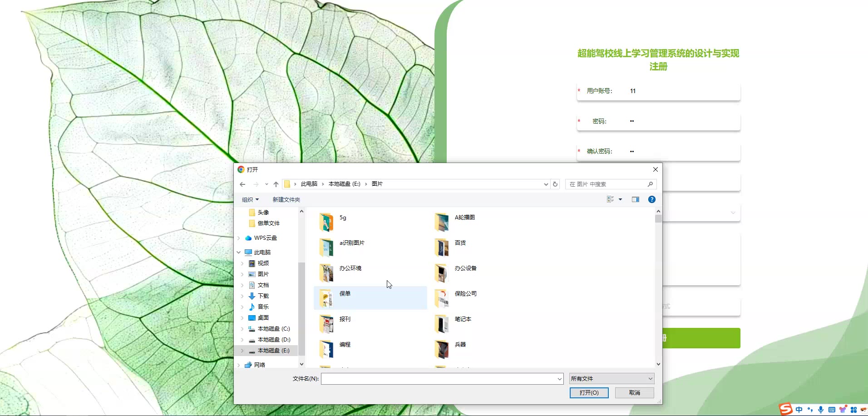Image resolution: width=868 pixels, height=416 pixels.
Task: Select the 兵器 folder icon
Action: (x=442, y=349)
